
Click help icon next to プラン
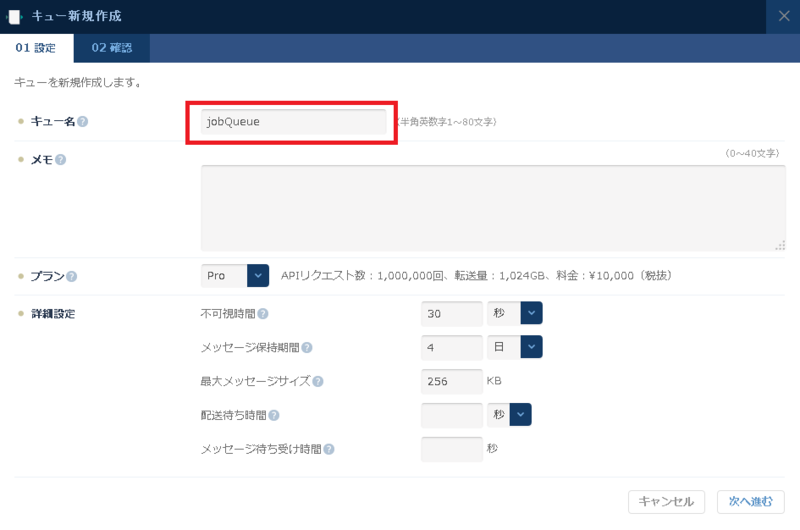[x=72, y=276]
